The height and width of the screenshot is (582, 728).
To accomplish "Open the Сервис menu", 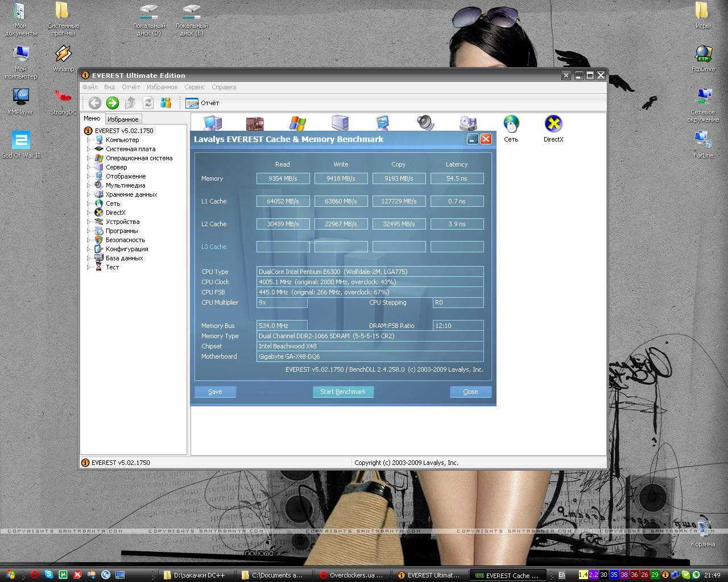I will coord(195,87).
